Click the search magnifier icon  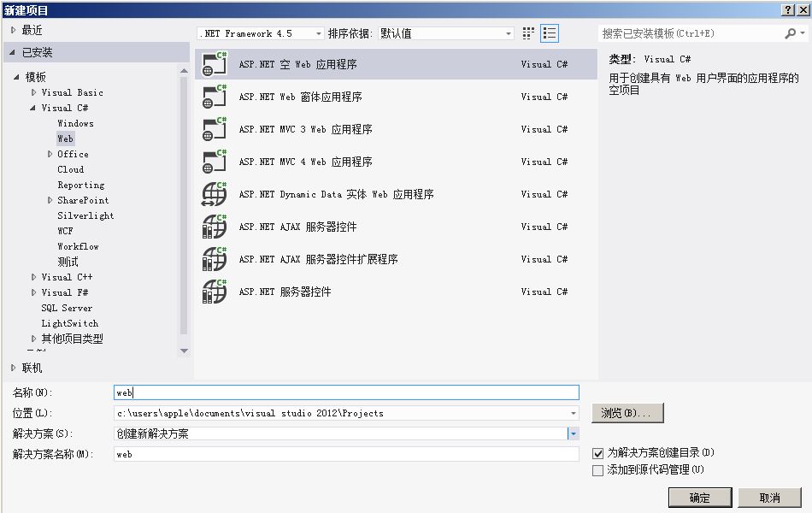[791, 33]
